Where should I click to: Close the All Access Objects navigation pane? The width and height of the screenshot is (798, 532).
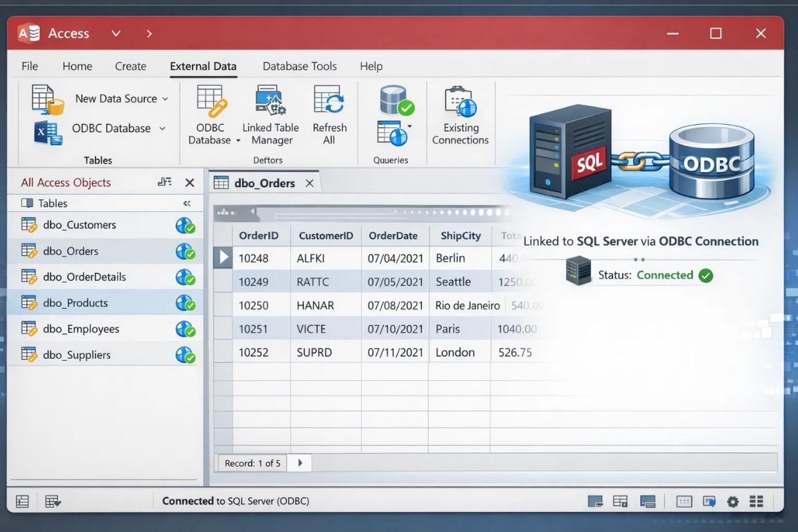190,182
